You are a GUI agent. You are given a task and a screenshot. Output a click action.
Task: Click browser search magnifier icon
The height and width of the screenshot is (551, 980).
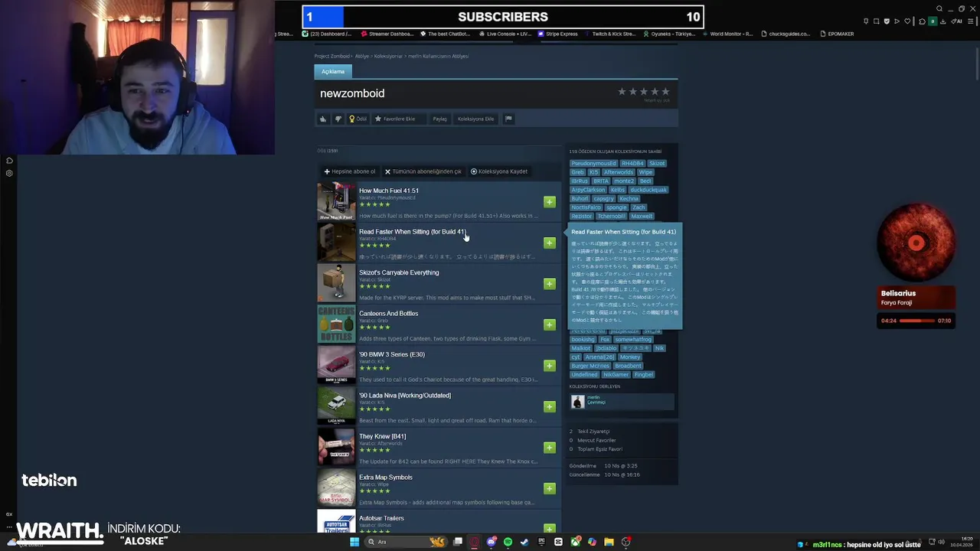coord(939,9)
